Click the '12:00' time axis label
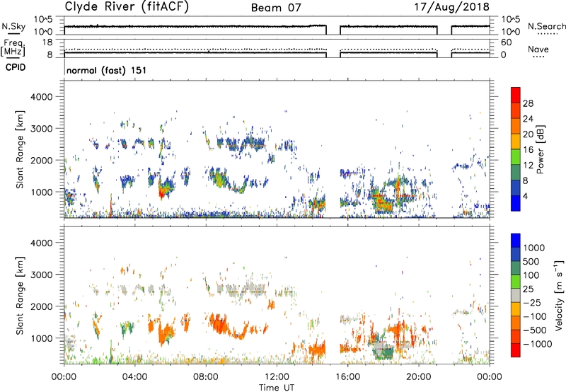 [x=277, y=377]
